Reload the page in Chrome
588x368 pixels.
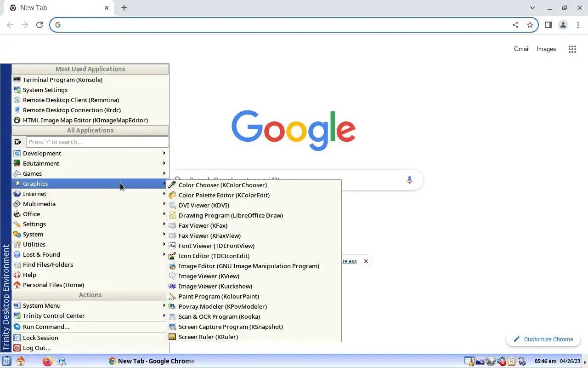tap(40, 25)
